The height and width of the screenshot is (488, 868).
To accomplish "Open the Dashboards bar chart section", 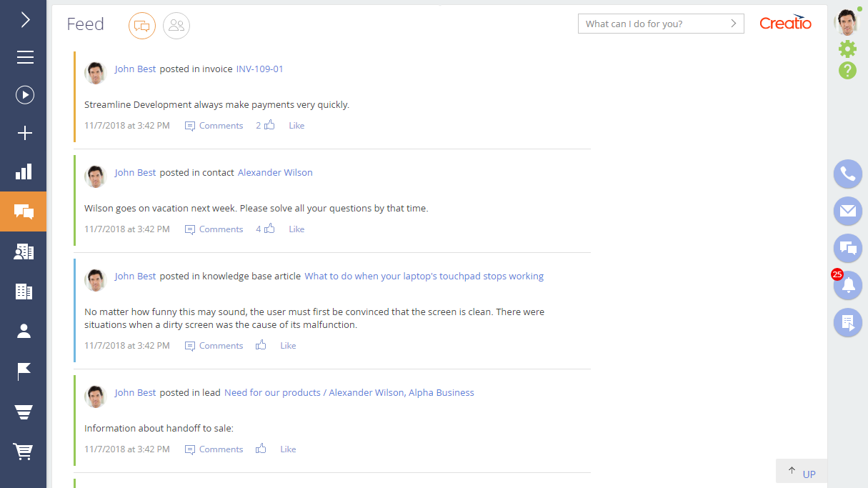I will point(24,171).
